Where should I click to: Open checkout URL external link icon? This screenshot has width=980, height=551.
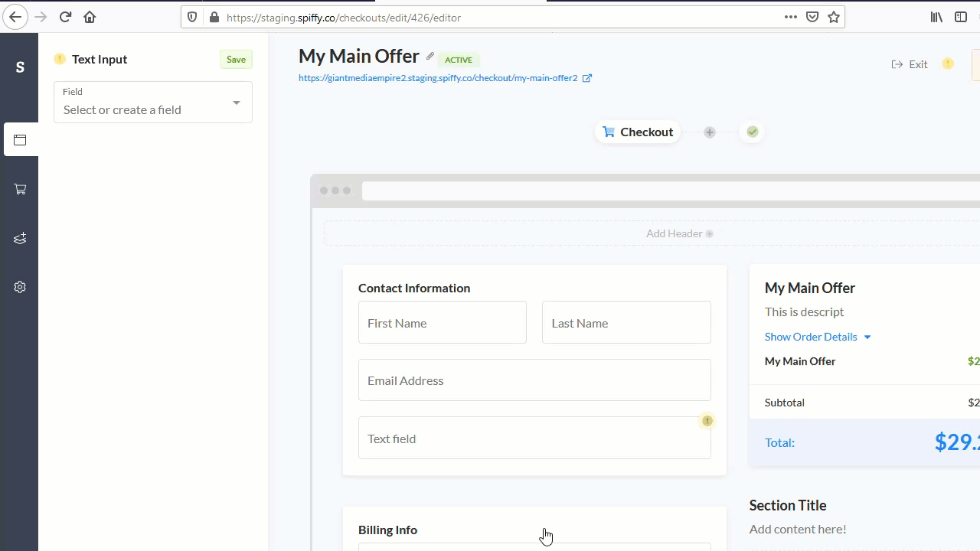587,78
